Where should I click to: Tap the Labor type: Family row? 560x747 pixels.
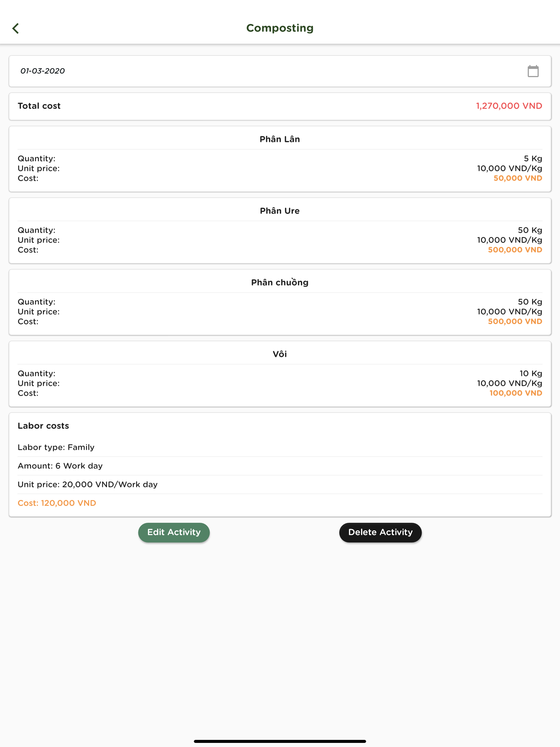pyautogui.click(x=280, y=447)
